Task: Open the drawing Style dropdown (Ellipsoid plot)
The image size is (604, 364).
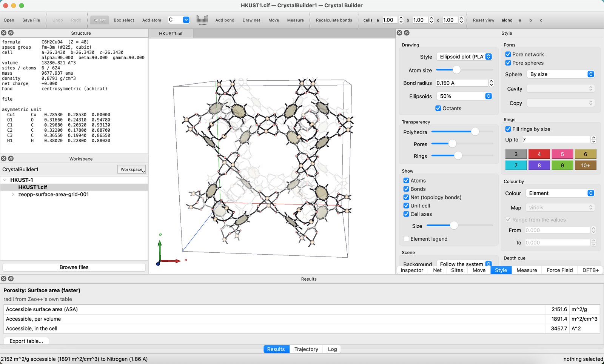Action: click(464, 57)
